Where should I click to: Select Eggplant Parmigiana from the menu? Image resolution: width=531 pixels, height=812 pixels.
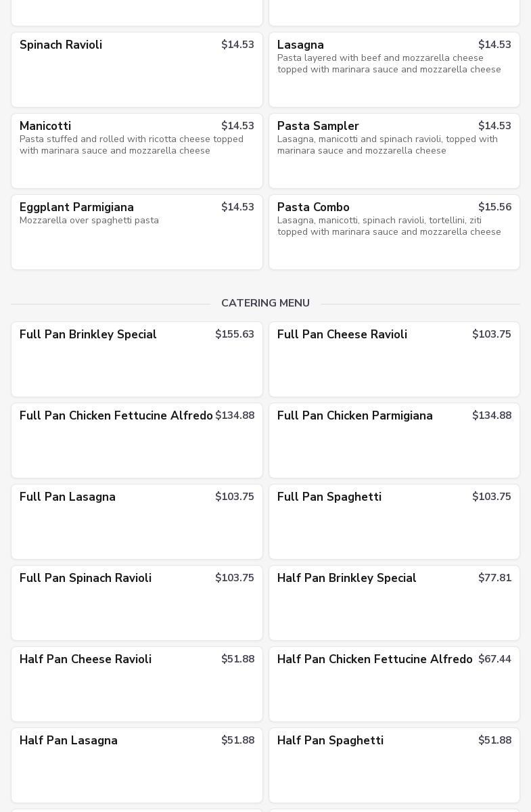tap(137, 231)
